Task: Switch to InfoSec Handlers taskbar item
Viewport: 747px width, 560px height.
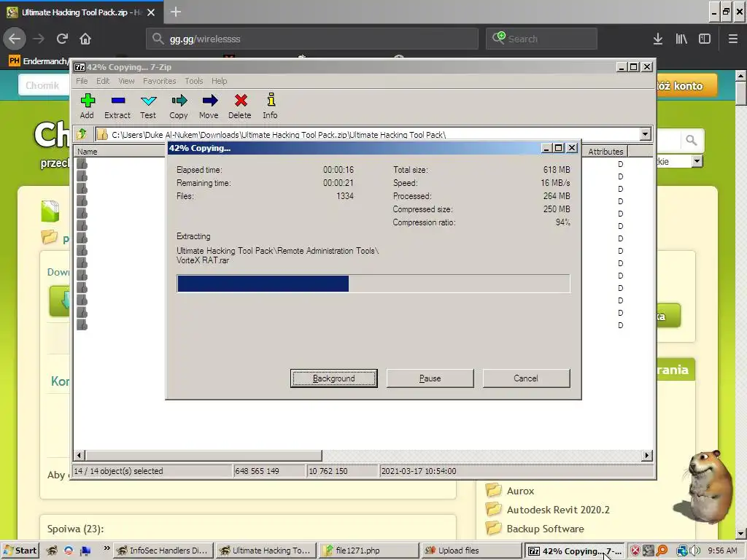Action: 163,551
